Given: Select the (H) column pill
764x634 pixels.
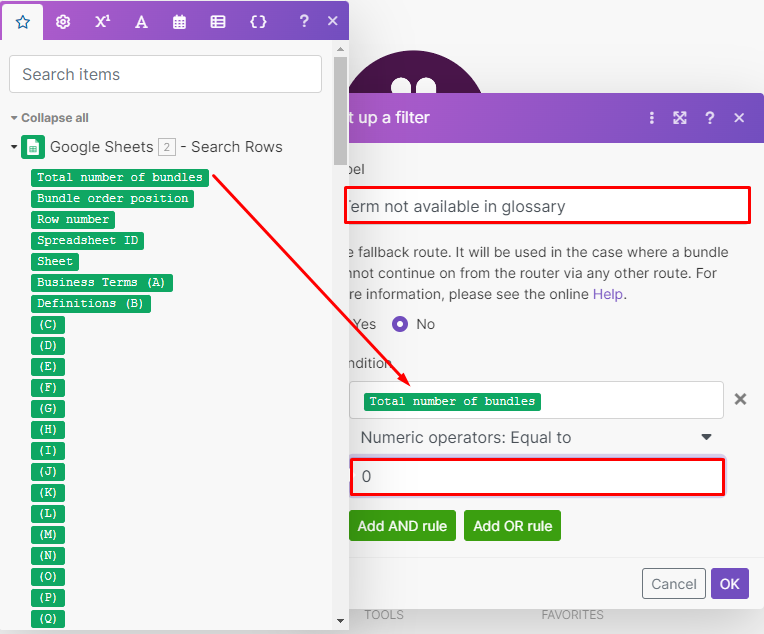Looking at the screenshot, I should pyautogui.click(x=48, y=429).
